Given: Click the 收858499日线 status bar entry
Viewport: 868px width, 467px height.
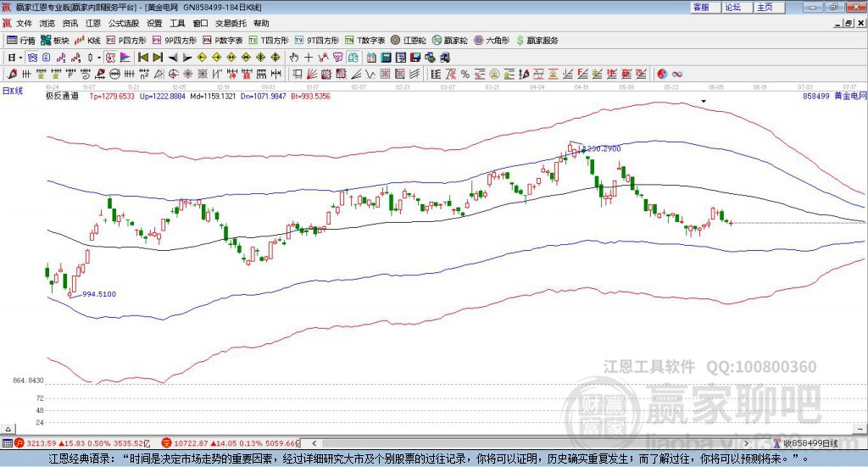Looking at the screenshot, I should [x=806, y=443].
